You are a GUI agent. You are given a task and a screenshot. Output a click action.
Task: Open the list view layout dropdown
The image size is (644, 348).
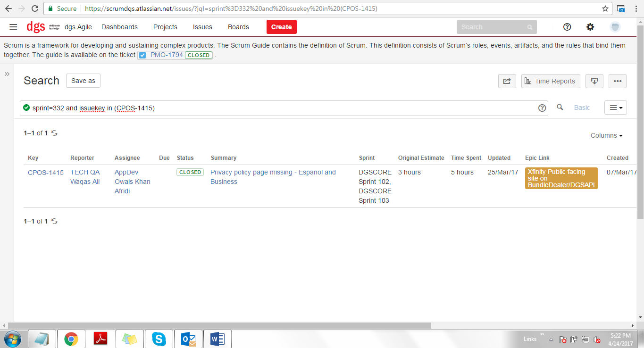615,108
